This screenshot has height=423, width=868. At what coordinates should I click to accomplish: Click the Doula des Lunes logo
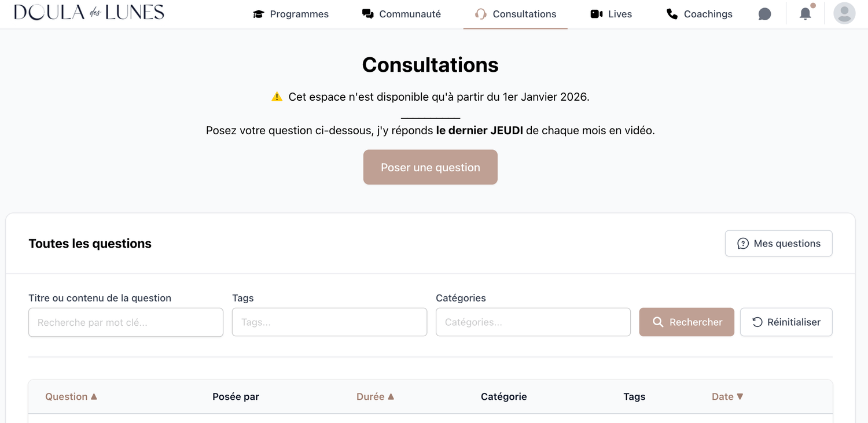[89, 12]
